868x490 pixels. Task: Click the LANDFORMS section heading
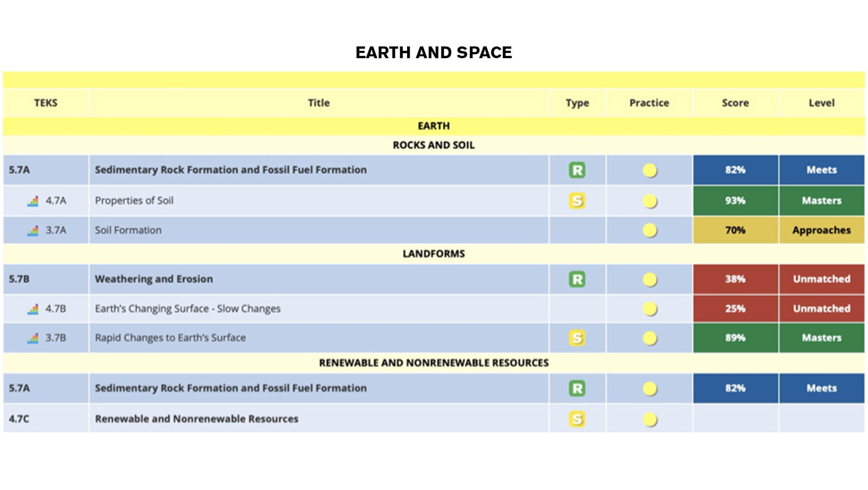tap(434, 254)
